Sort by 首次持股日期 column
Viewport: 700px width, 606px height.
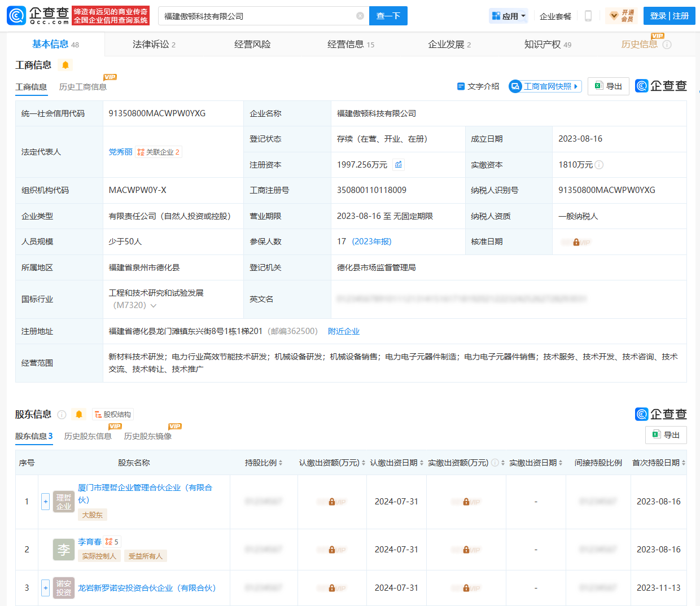point(658,463)
